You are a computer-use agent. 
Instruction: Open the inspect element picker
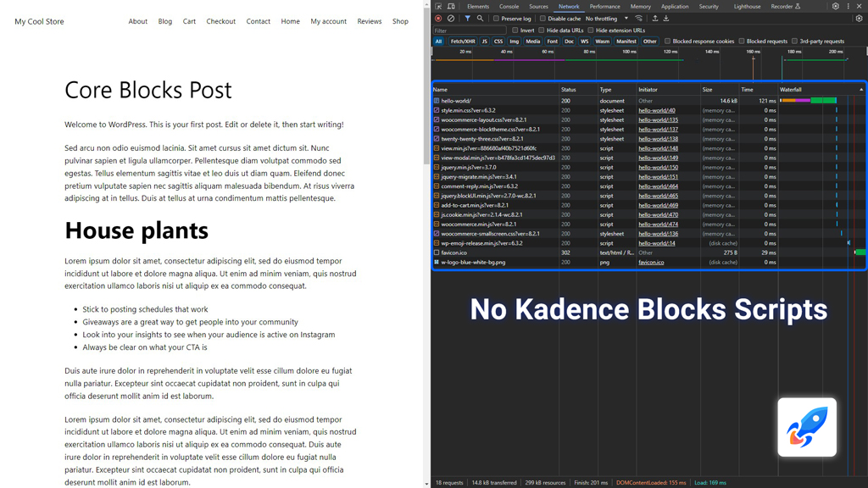click(x=438, y=6)
